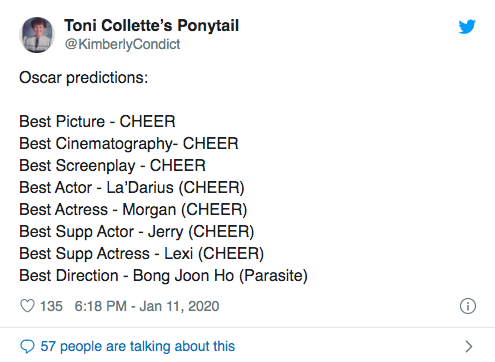The height and width of the screenshot is (362, 495).
Task: Click the 'Best Picture - CHEER' line
Action: (97, 121)
